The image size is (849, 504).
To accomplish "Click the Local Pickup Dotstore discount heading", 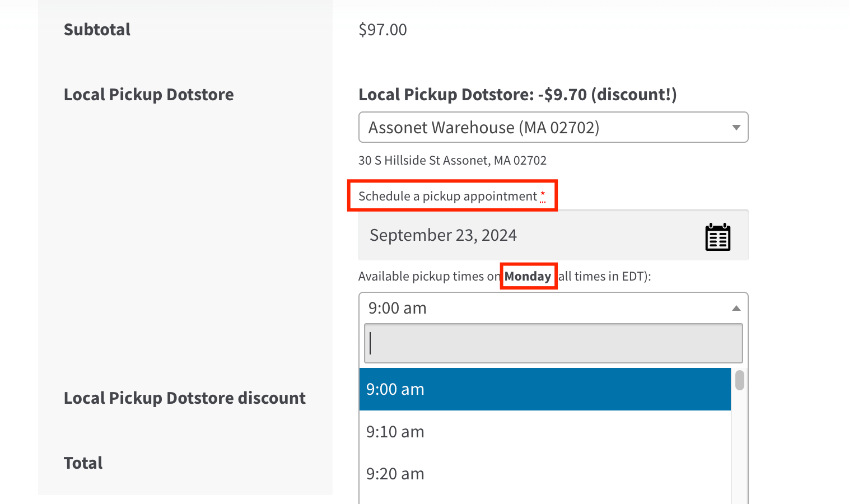I will point(185,398).
